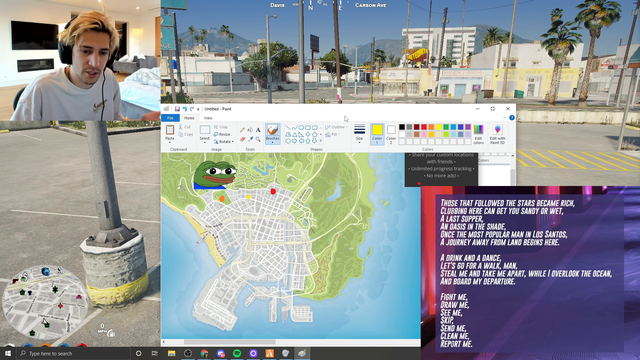
Task: Select the Pencil tool in Paint
Action: [242, 130]
